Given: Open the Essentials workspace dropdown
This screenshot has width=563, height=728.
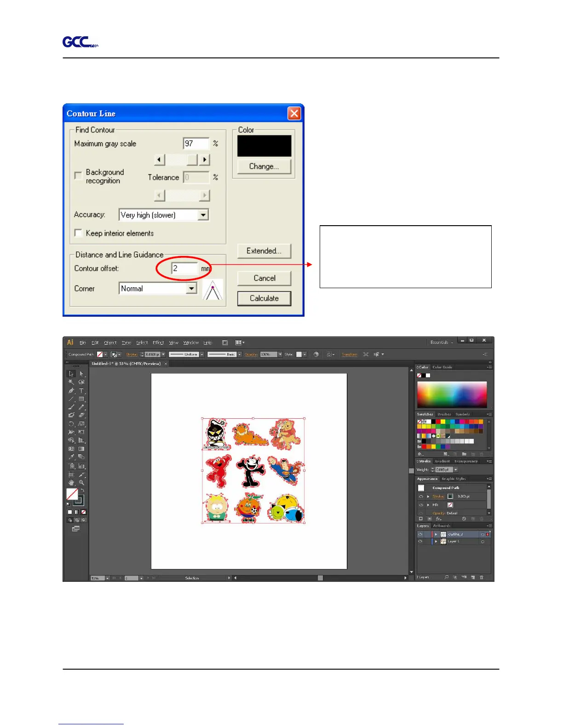Looking at the screenshot, I should [x=442, y=342].
